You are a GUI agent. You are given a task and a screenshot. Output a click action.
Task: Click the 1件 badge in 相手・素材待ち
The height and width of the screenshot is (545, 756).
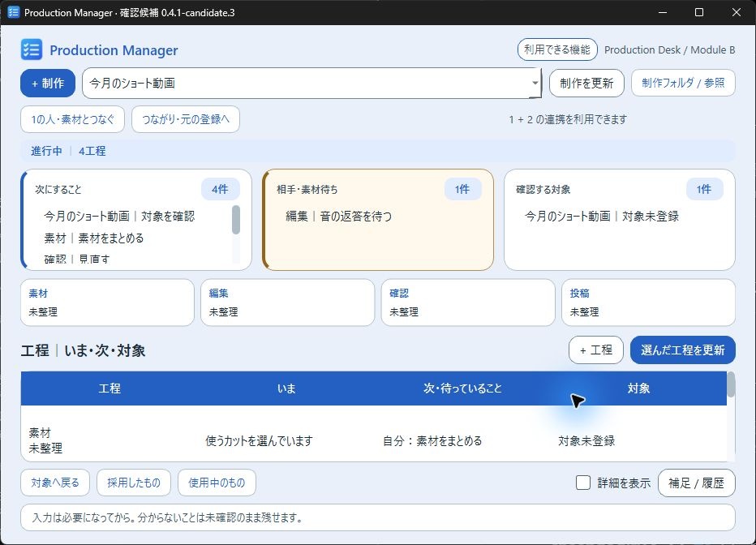point(462,190)
